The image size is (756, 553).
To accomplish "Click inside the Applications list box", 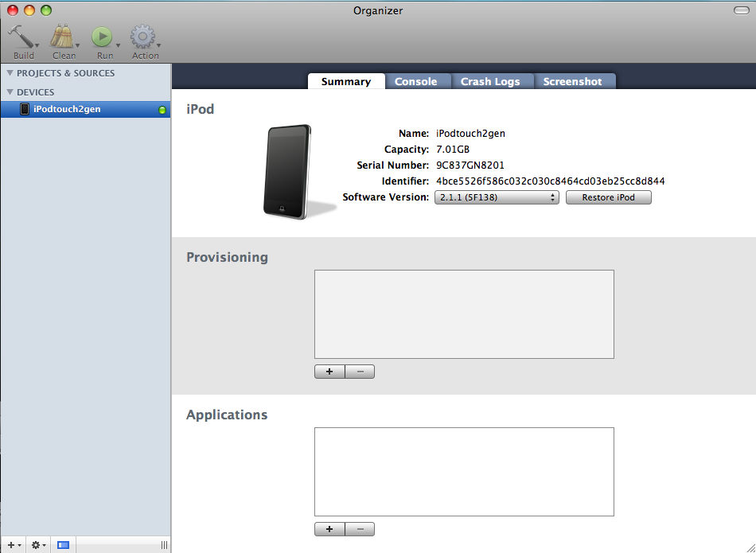I will point(464,472).
